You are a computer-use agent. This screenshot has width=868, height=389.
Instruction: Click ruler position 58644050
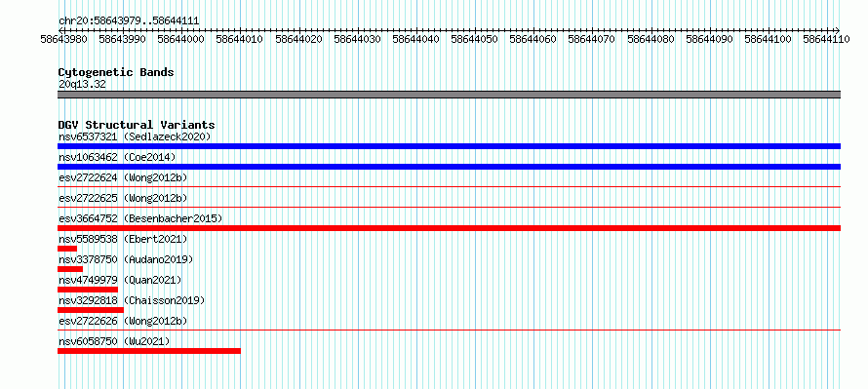point(474,39)
